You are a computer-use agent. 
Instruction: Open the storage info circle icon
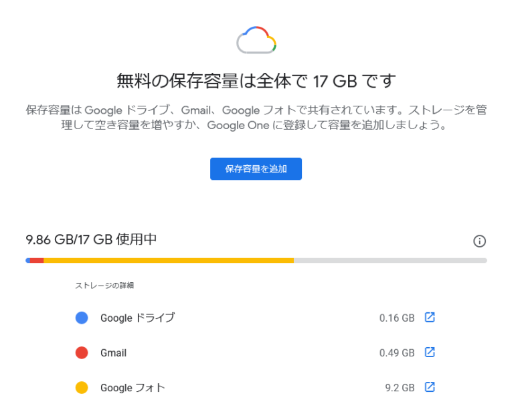pyautogui.click(x=479, y=241)
